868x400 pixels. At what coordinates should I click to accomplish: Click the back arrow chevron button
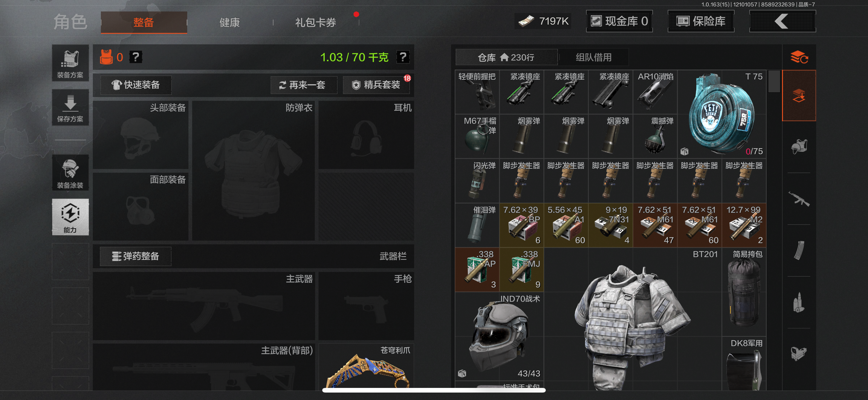tap(782, 21)
